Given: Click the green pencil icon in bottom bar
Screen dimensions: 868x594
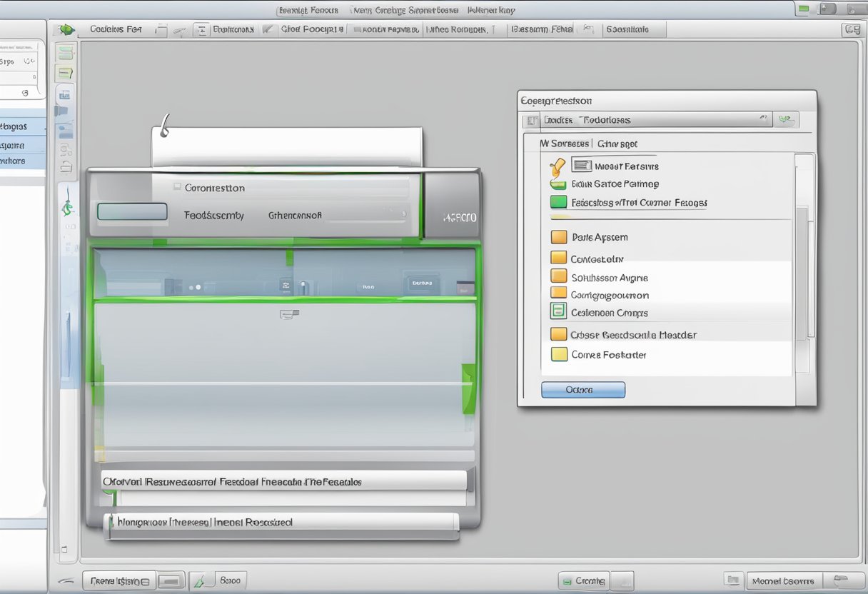Looking at the screenshot, I should point(201,580).
